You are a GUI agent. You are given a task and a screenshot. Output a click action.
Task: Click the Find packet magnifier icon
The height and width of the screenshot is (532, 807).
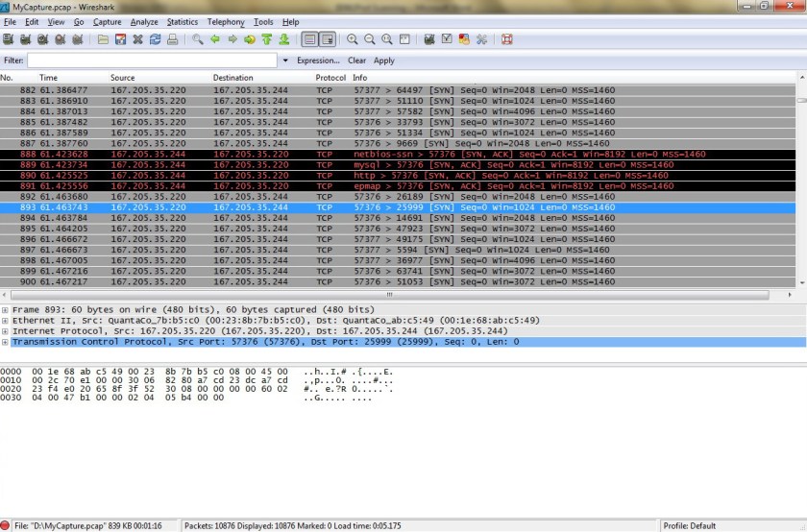point(198,39)
